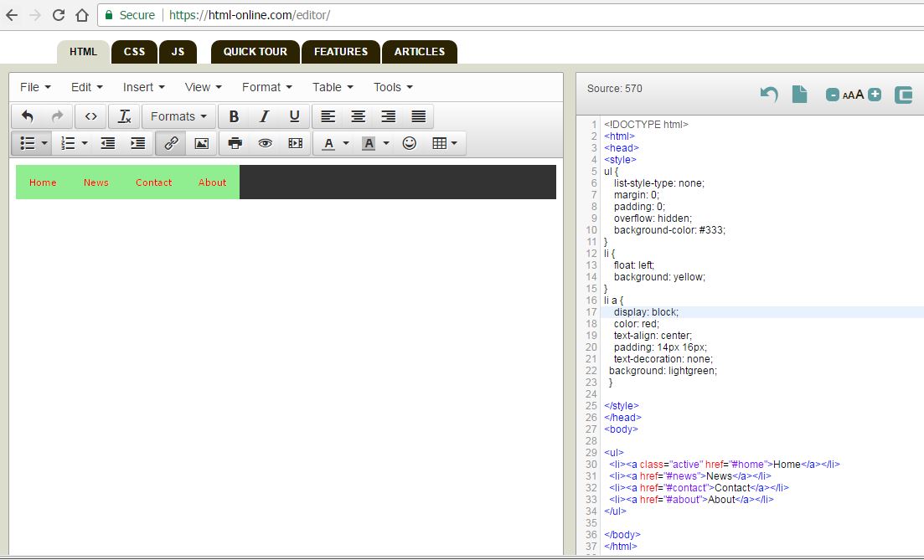Increase source font size with plus icon
This screenshot has width=924, height=560.
pos(875,95)
